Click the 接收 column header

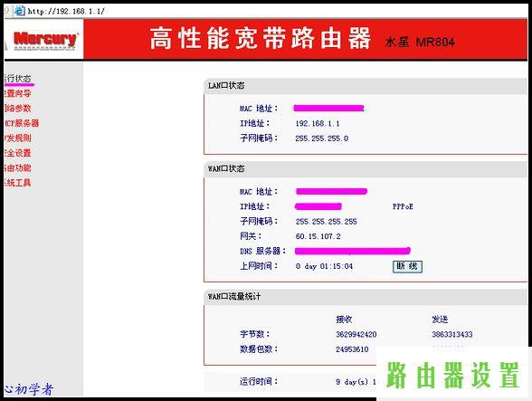click(344, 320)
